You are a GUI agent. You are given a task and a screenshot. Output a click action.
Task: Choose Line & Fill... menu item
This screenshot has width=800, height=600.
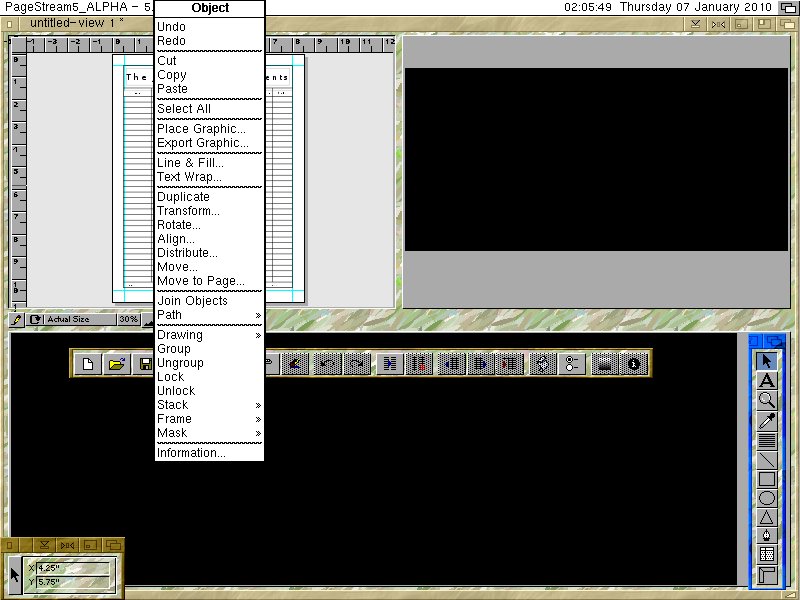(x=190, y=163)
